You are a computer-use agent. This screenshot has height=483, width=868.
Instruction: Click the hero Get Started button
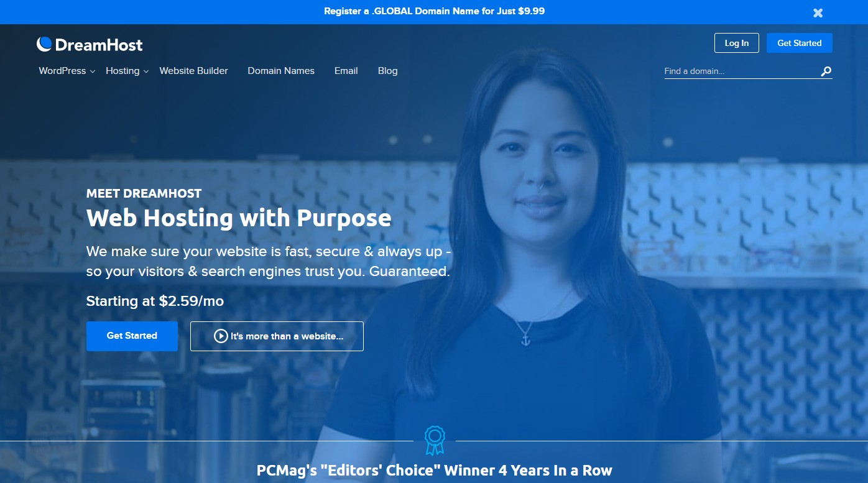point(132,336)
